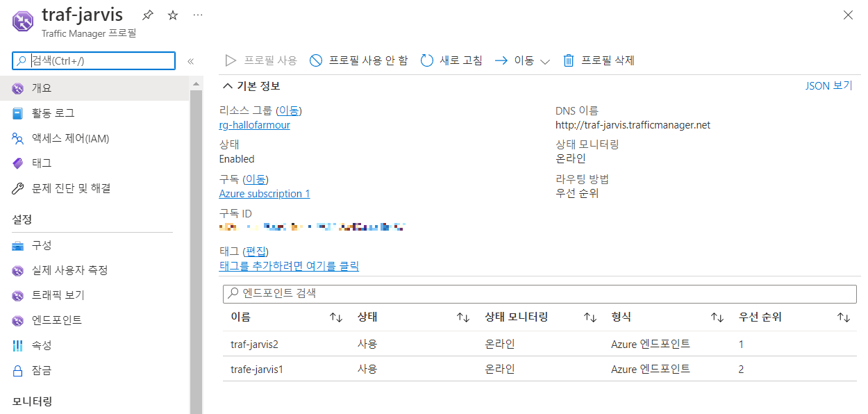Close the Traffic Manager profile blade

848,15
